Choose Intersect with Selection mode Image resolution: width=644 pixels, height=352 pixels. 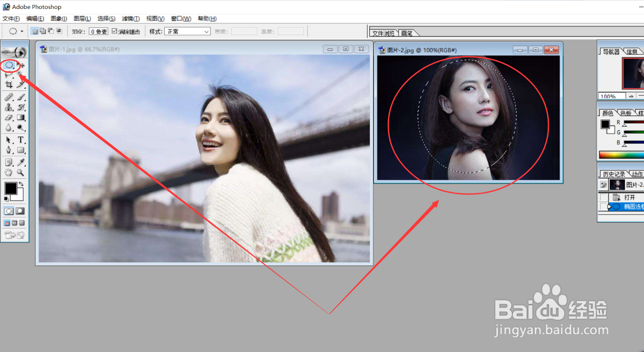(x=59, y=31)
